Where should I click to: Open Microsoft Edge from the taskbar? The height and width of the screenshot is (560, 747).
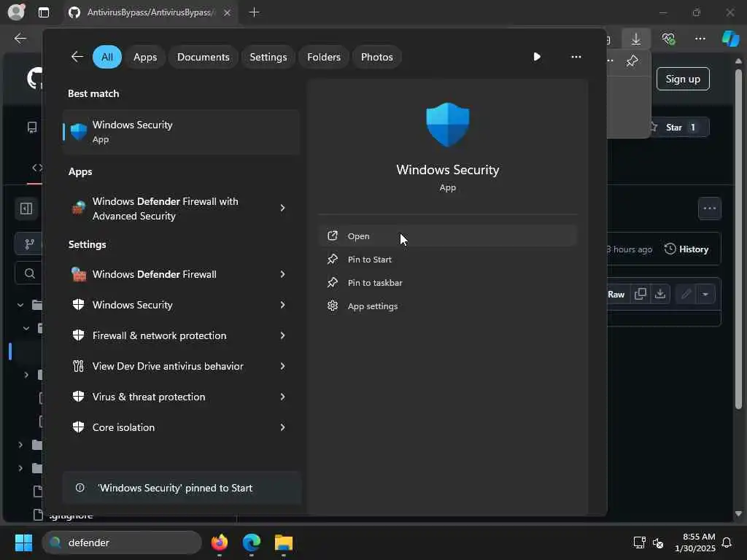[x=252, y=542]
